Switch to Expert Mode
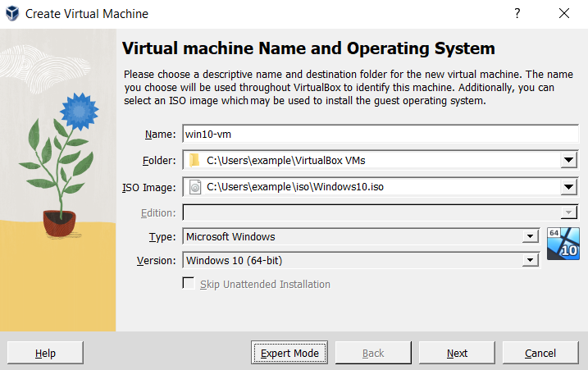Screen dimensions: 588x370 point(289,353)
